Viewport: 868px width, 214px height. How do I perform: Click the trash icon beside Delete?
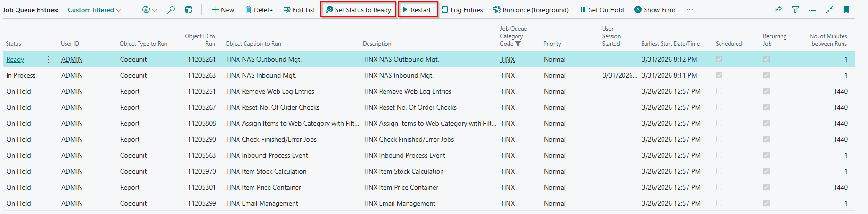coord(248,10)
